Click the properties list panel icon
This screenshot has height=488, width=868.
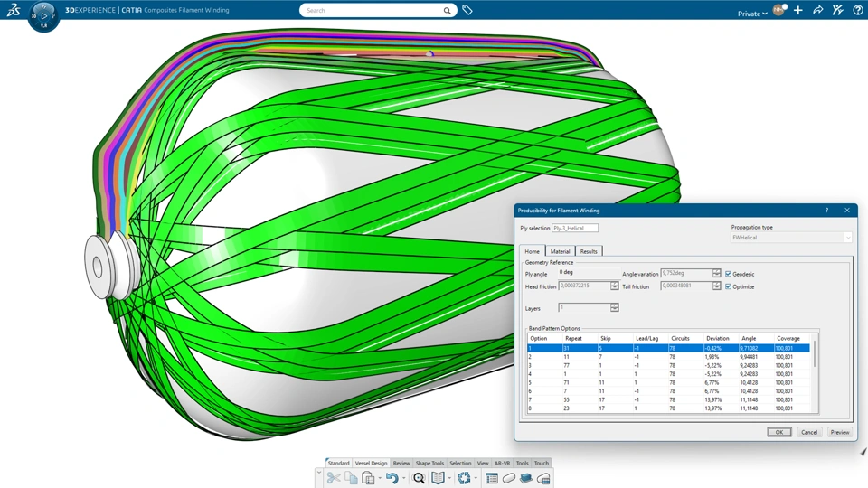[x=491, y=478]
